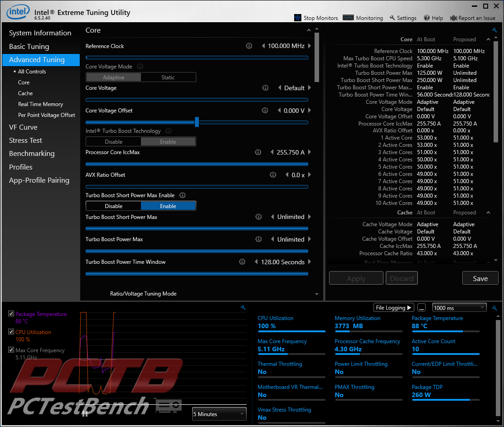504x427 pixels.
Task: Click the Stop Monitors waveform icon
Action: [298, 18]
